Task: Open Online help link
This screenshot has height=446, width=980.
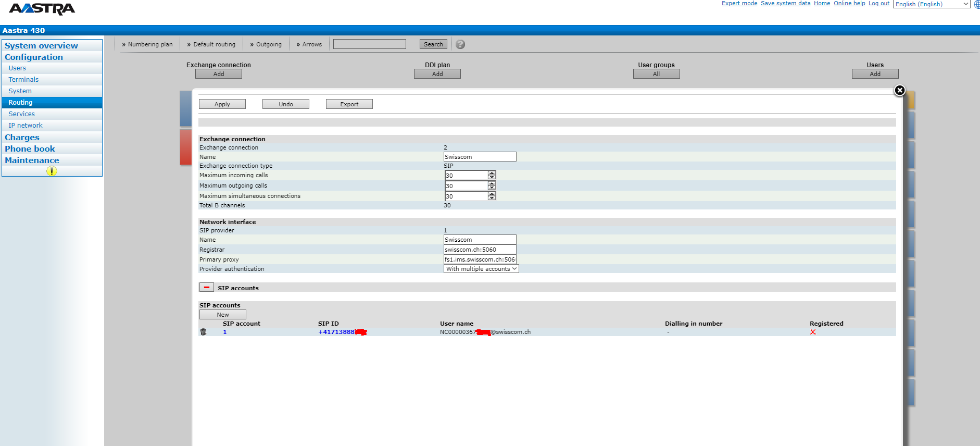Action: [x=849, y=3]
